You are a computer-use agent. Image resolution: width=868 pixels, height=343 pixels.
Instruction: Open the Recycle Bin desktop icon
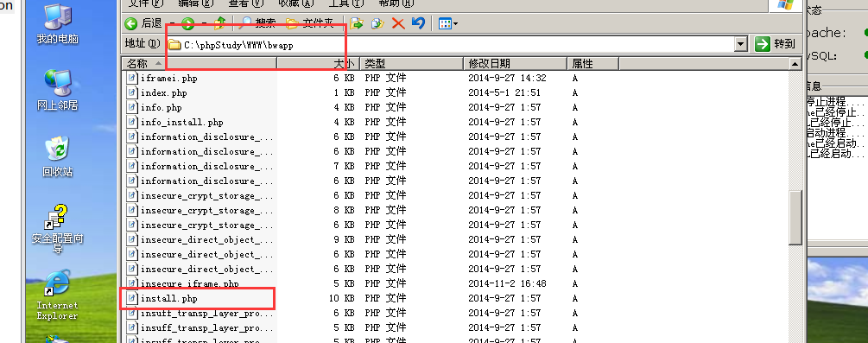(x=58, y=156)
